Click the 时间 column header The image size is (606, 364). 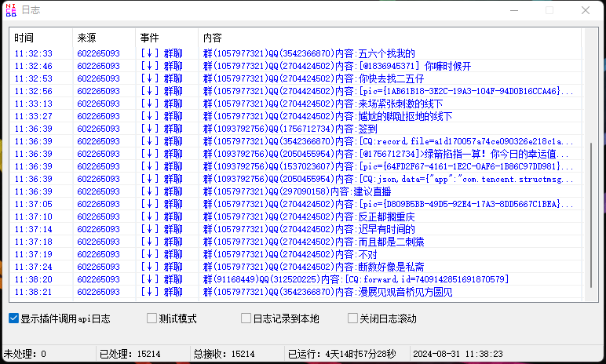(24, 38)
